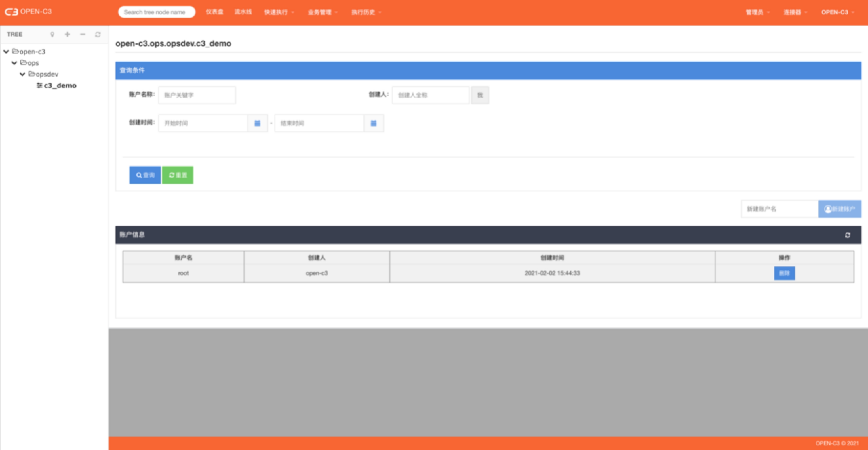
Task: Click the plus icon in TREE header
Action: [67, 34]
